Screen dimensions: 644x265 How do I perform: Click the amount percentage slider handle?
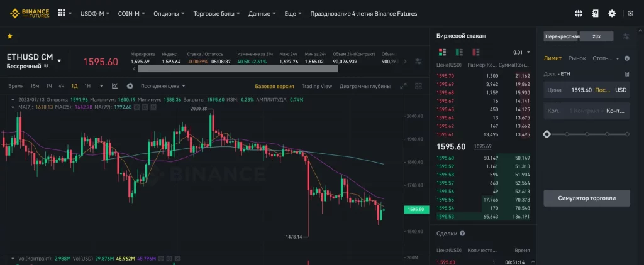[547, 134]
